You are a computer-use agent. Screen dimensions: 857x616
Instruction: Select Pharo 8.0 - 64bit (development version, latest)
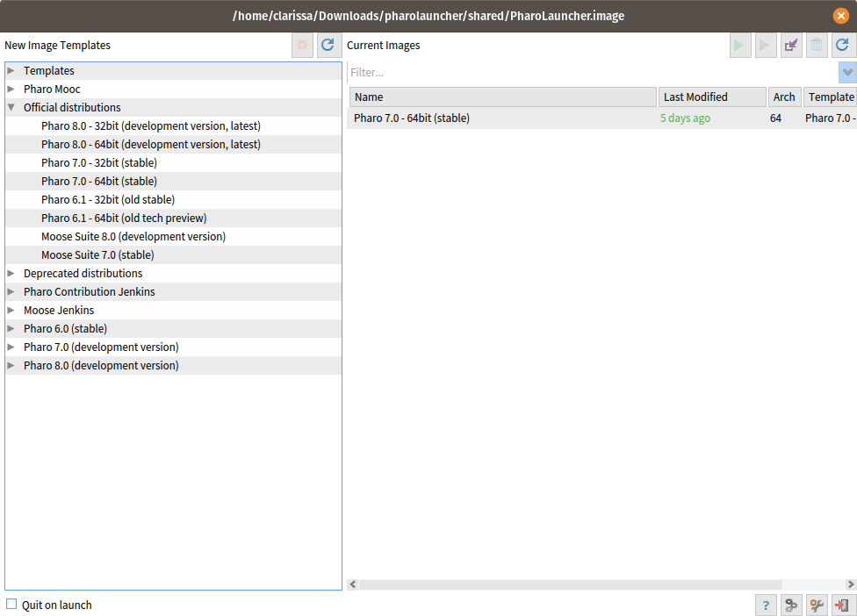(151, 145)
